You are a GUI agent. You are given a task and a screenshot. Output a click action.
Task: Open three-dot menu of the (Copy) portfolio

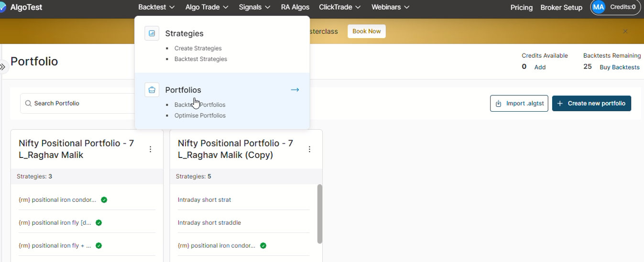(309, 149)
